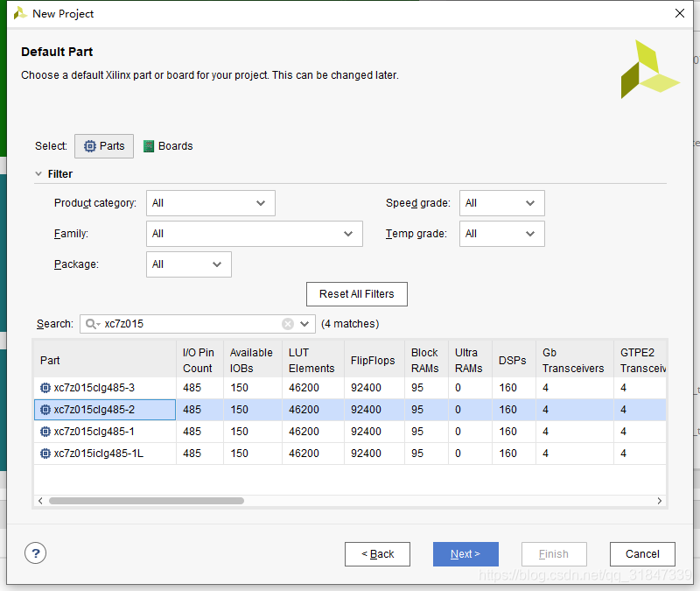Click Reset All Filters button
The image size is (700, 591).
pos(357,294)
